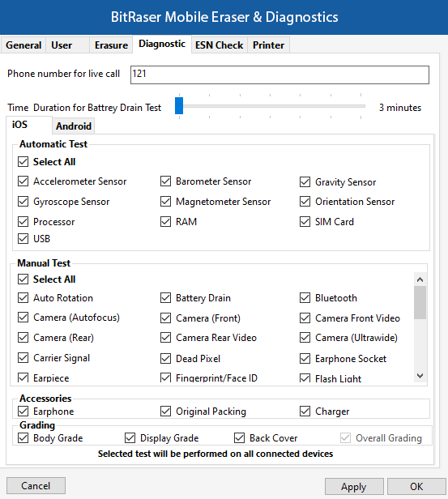Click the live call phone number field
Image resolution: width=448 pixels, height=499 pixels.
[x=279, y=75]
